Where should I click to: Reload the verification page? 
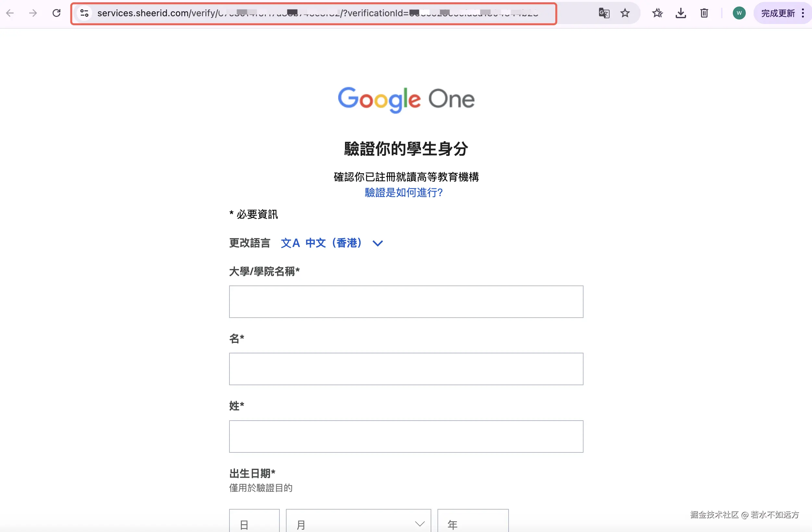tap(57, 13)
